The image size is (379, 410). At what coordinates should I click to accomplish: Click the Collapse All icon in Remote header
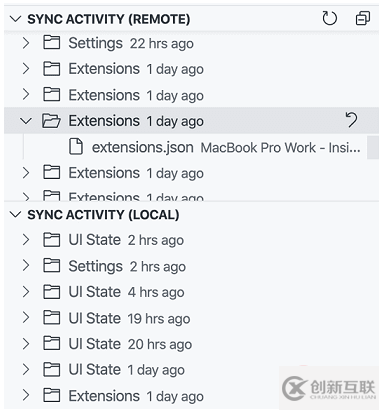[363, 18]
